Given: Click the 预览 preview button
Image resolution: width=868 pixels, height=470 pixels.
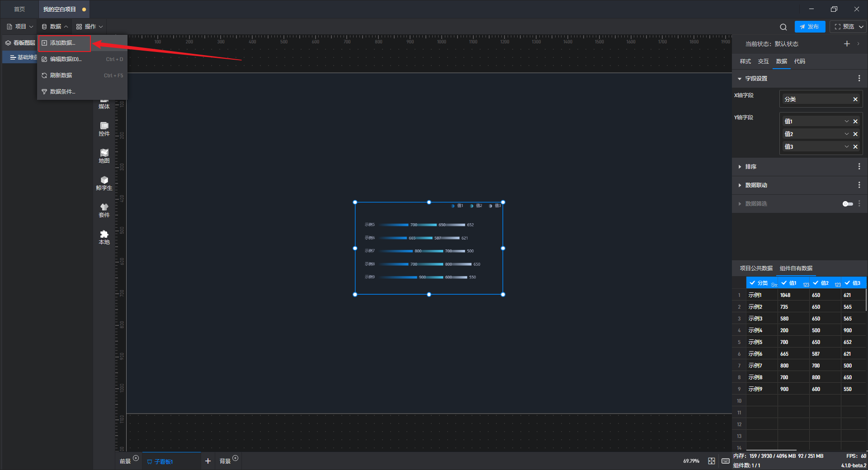Looking at the screenshot, I should tap(844, 27).
